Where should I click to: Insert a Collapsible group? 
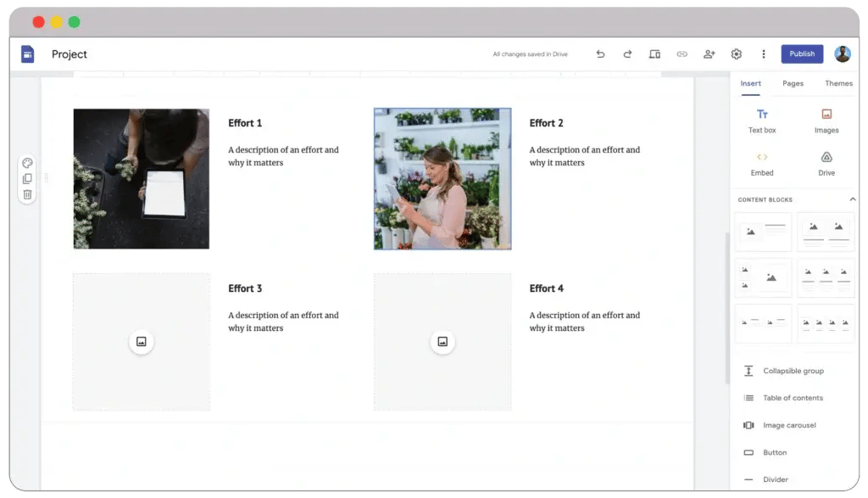pyautogui.click(x=792, y=371)
